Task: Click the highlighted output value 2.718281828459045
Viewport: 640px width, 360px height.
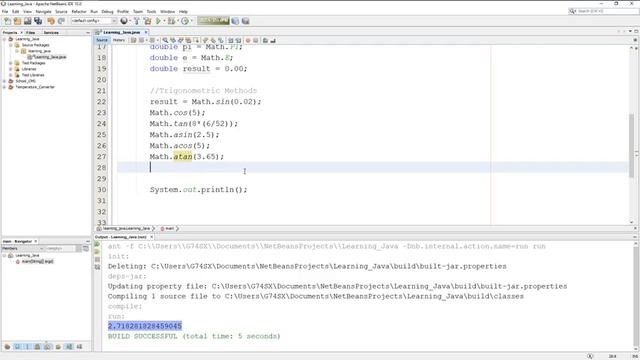Action: pyautogui.click(x=145, y=326)
